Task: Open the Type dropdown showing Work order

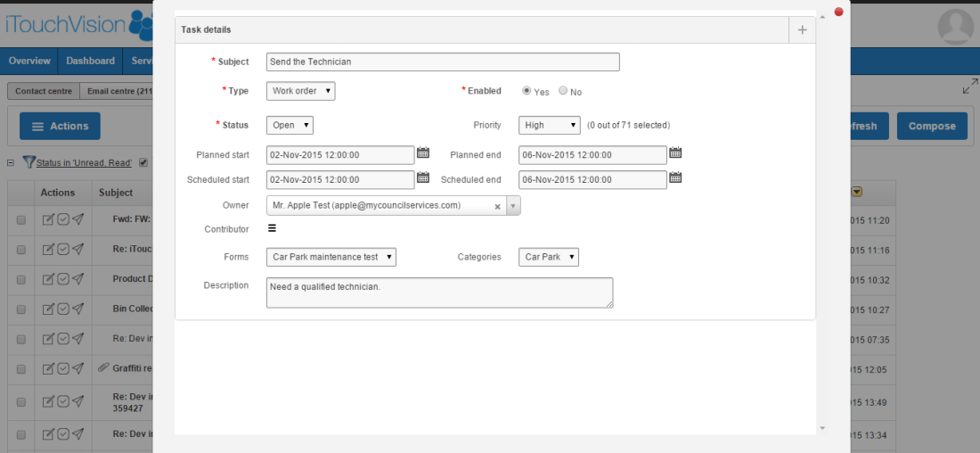Action: point(300,91)
